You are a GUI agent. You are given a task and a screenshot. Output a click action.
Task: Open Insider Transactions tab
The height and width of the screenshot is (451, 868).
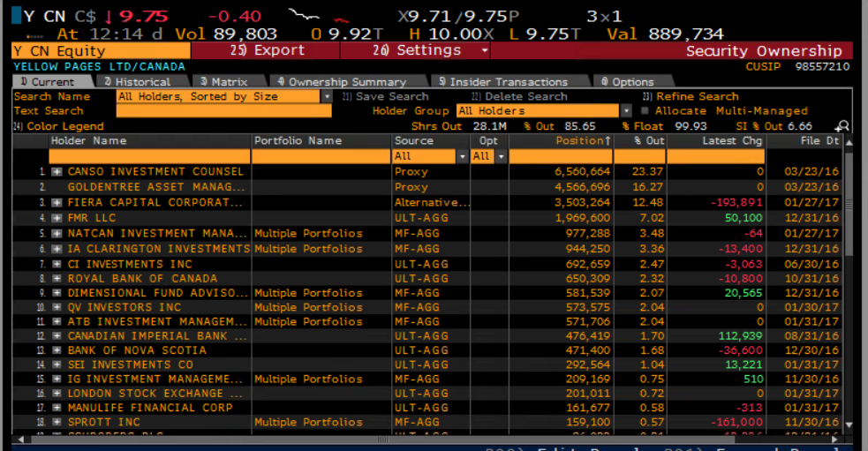point(509,82)
